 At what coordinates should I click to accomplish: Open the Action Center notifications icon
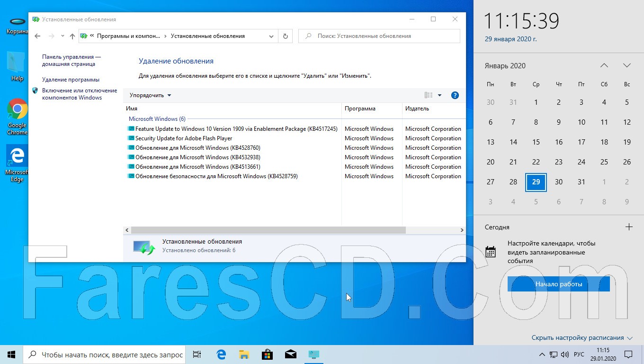pyautogui.click(x=628, y=355)
